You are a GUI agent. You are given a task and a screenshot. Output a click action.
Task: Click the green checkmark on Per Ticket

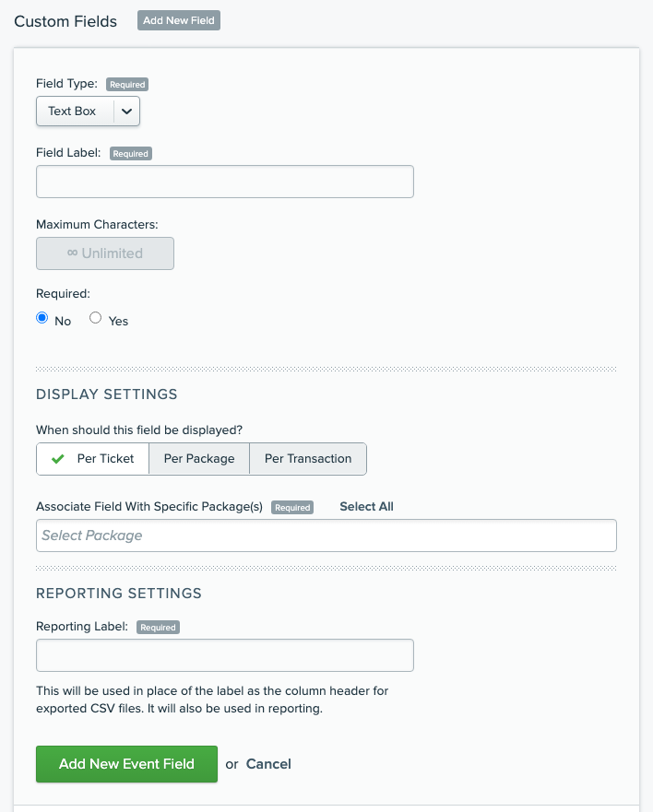[58, 459]
